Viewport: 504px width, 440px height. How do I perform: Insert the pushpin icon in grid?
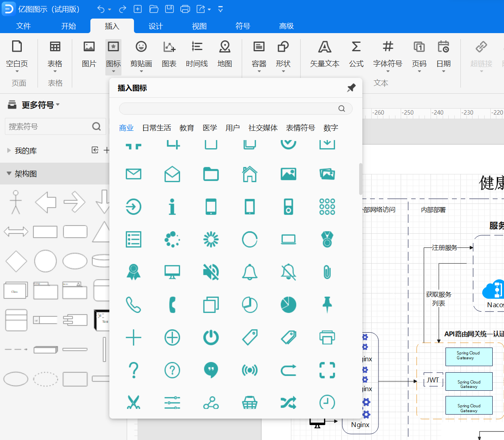[327, 305]
